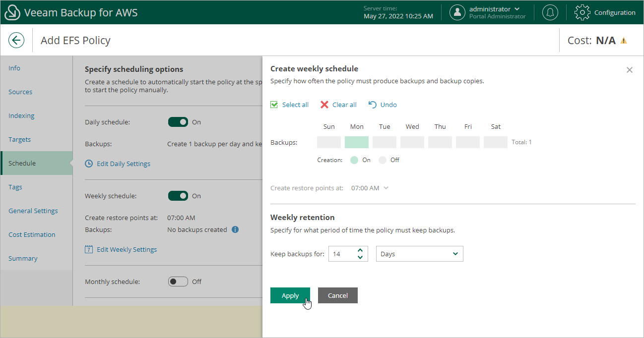The image size is (644, 338).
Task: Click the administrator user avatar icon
Action: tap(457, 12)
